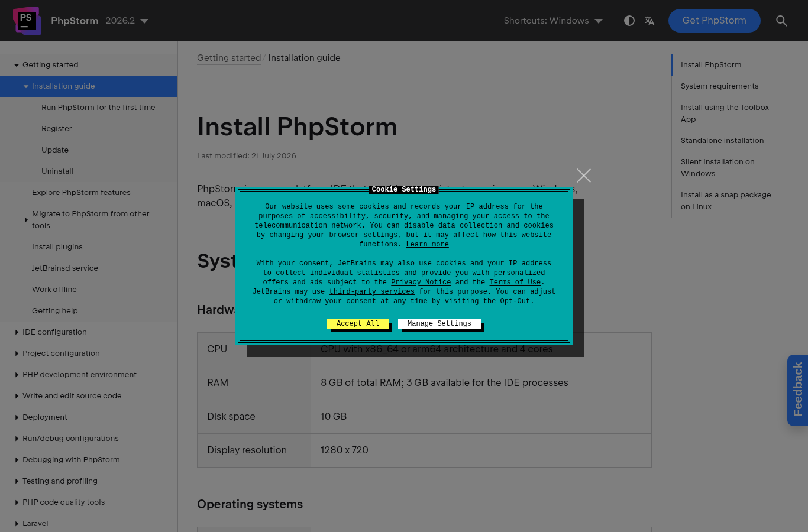This screenshot has width=808, height=532.
Task: Go to Getting started breadcrumb
Action: point(229,58)
